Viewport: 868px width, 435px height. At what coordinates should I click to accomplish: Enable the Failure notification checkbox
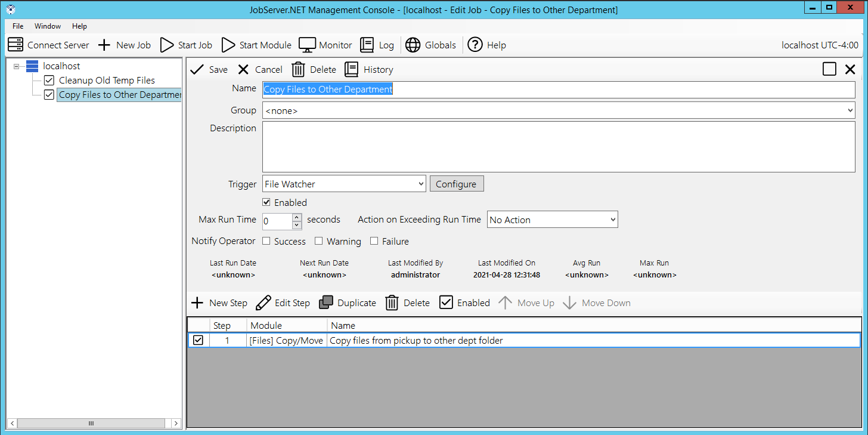(x=374, y=241)
